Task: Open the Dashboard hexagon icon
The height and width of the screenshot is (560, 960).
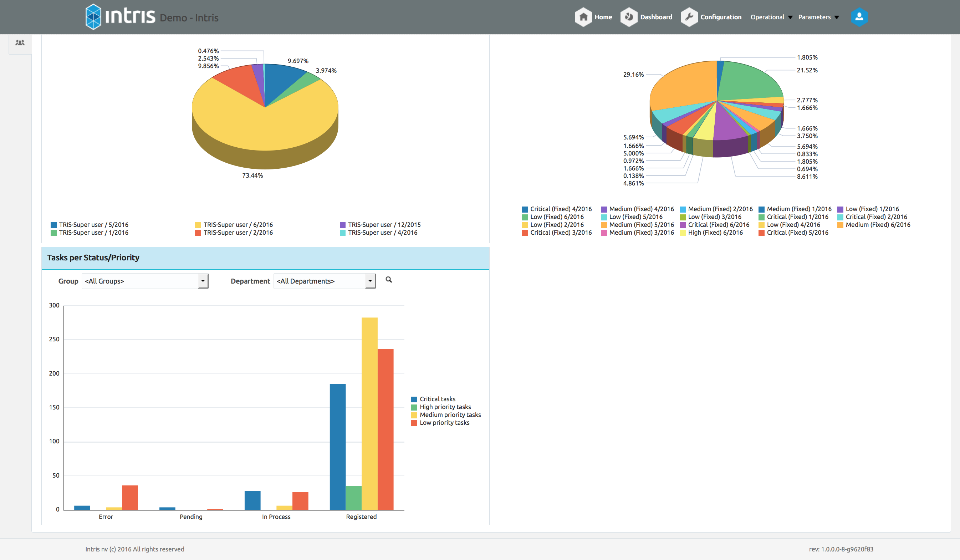Action: [x=629, y=17]
